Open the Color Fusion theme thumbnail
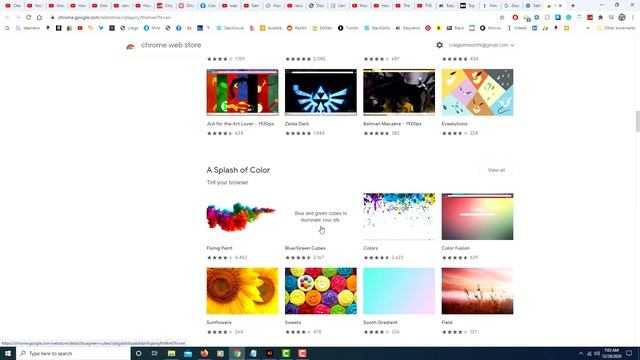 click(478, 216)
